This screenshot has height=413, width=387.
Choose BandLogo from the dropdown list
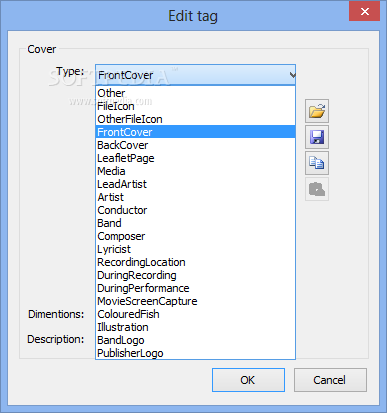point(195,340)
